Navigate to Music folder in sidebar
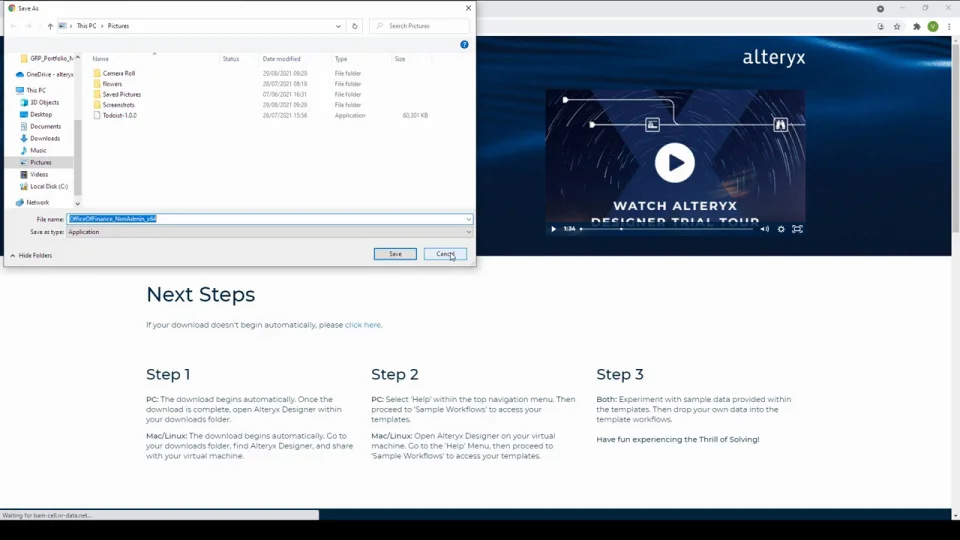This screenshot has height=540, width=960. [38, 150]
